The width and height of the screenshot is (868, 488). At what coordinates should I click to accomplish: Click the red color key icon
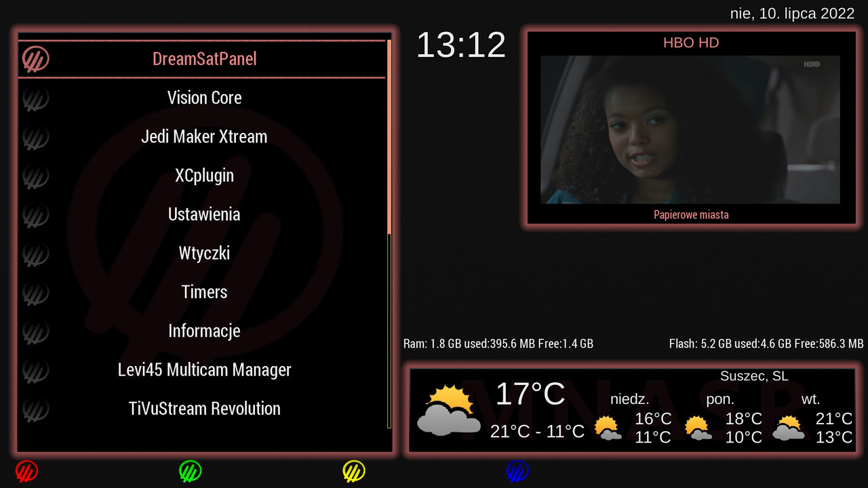tap(26, 471)
